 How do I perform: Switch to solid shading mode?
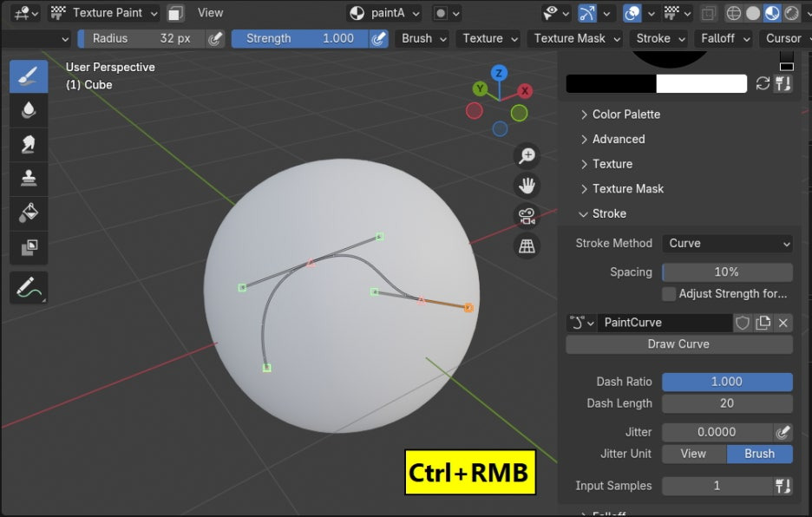753,13
